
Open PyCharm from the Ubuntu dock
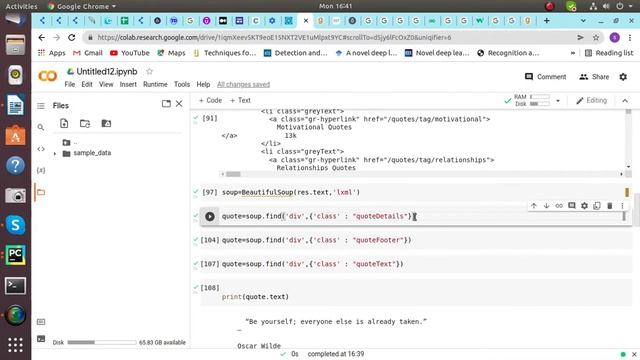pos(15,255)
